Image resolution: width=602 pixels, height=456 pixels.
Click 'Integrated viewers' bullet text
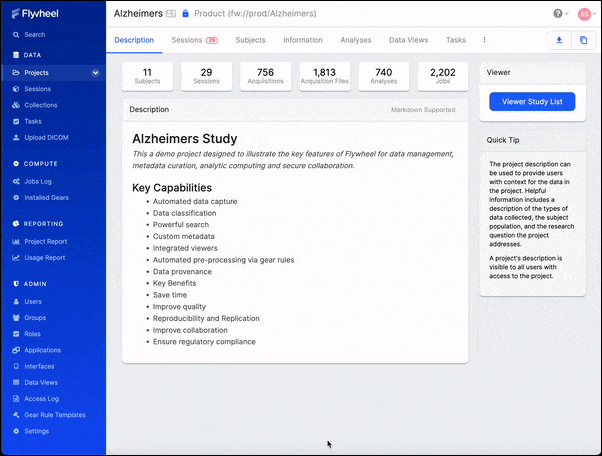tap(185, 248)
